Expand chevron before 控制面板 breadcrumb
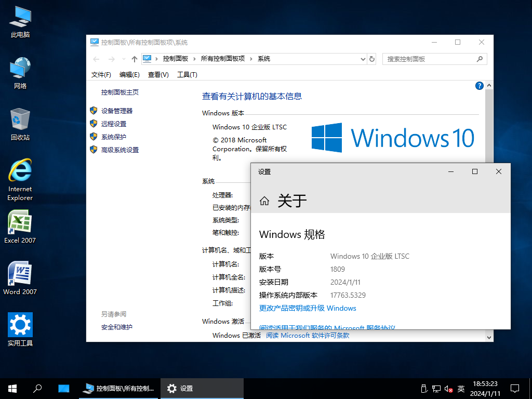Image resolution: width=532 pixels, height=399 pixels. click(156, 59)
